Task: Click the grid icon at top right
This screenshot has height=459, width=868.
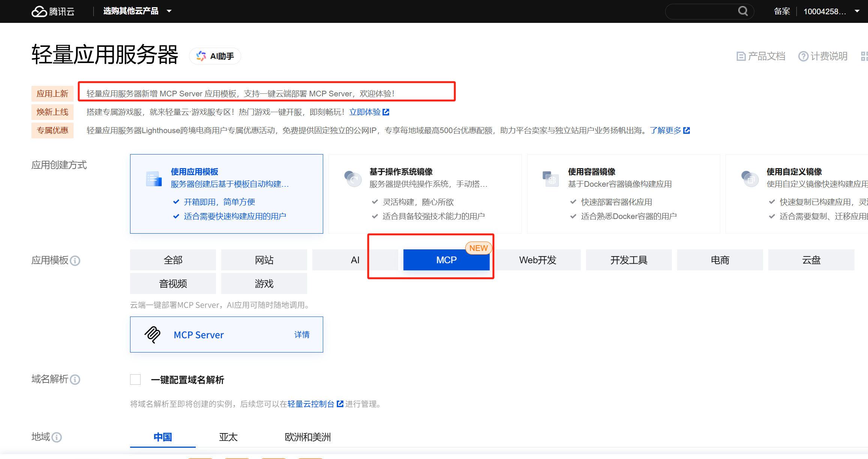Action: [864, 56]
